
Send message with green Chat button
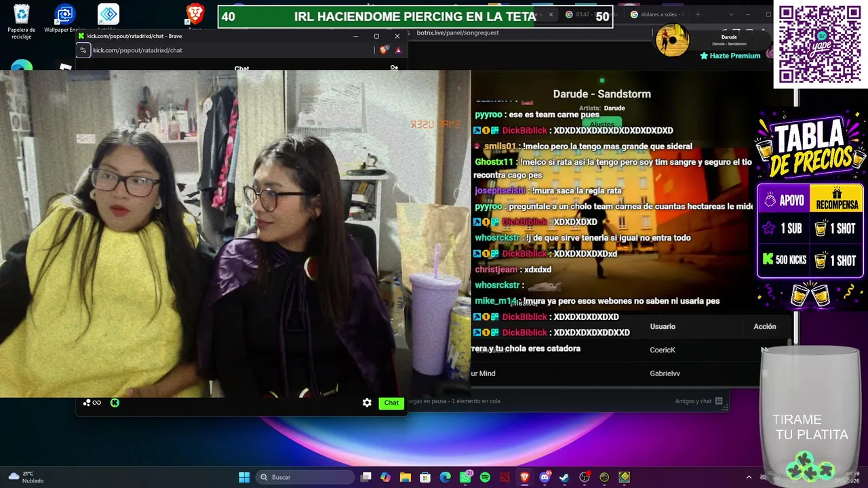pos(391,403)
